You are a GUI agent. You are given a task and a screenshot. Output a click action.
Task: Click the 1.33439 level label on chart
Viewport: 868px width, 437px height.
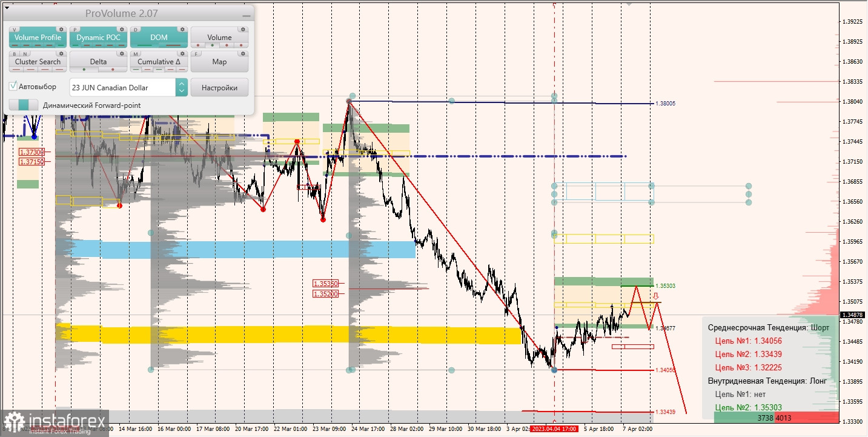coord(666,412)
